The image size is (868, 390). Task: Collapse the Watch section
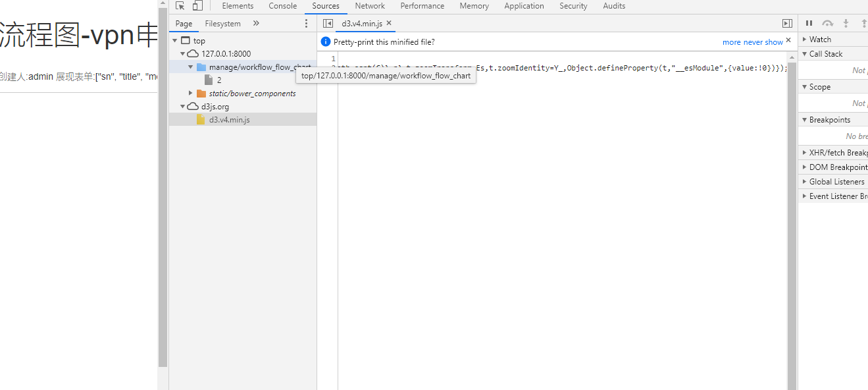(x=804, y=40)
